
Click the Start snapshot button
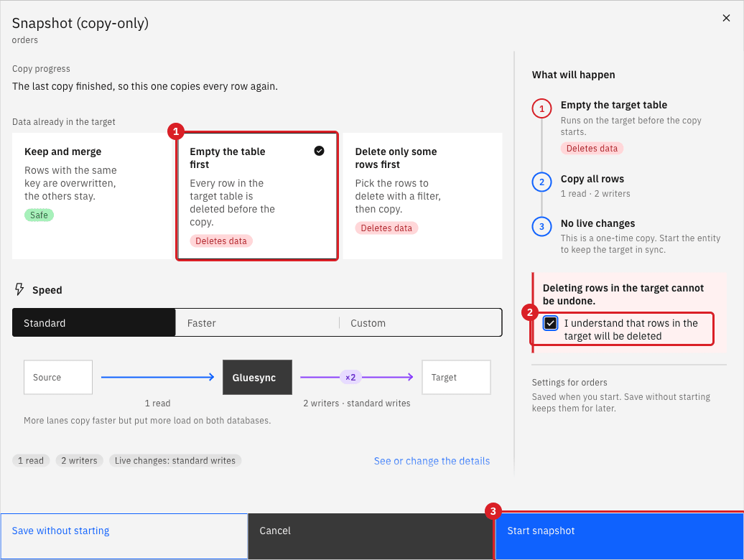tap(619, 536)
